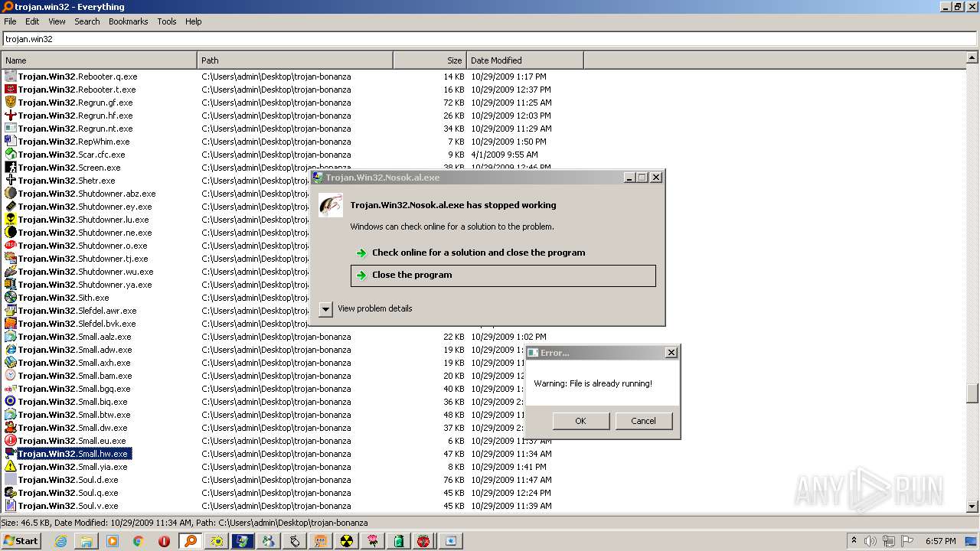Click the network tray icon
The width and height of the screenshot is (980, 551).
(889, 541)
